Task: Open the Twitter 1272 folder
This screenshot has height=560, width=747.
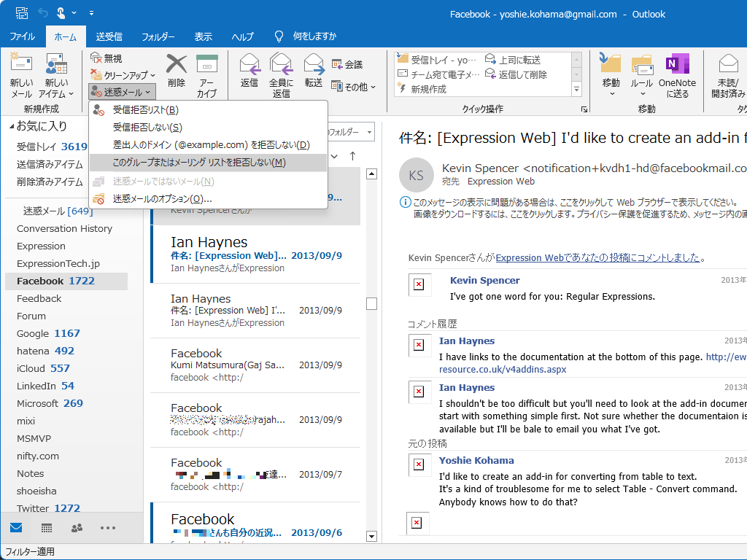Action: [x=48, y=508]
